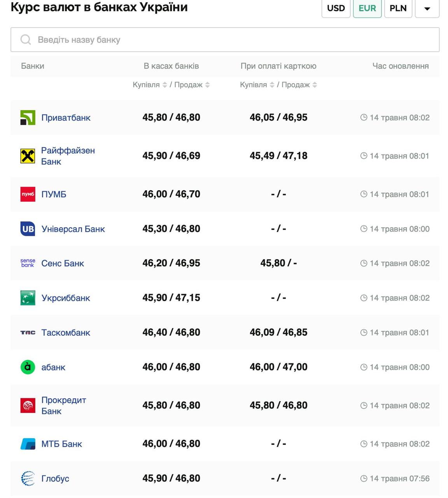The image size is (448, 498).
Task: Click the red ПУМБ logo icon
Action: pyautogui.click(x=28, y=194)
